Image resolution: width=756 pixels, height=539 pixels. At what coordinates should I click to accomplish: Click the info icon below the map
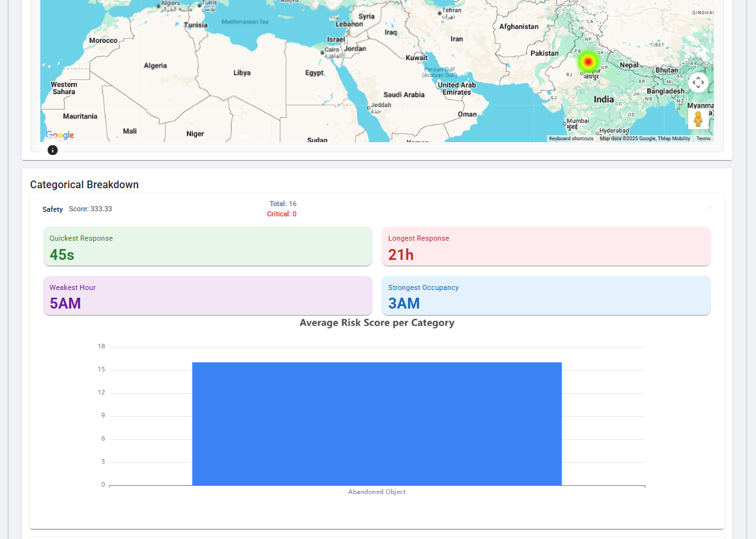click(x=52, y=150)
